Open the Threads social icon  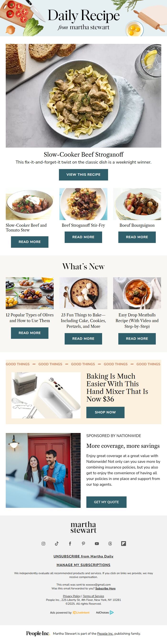[110, 543]
